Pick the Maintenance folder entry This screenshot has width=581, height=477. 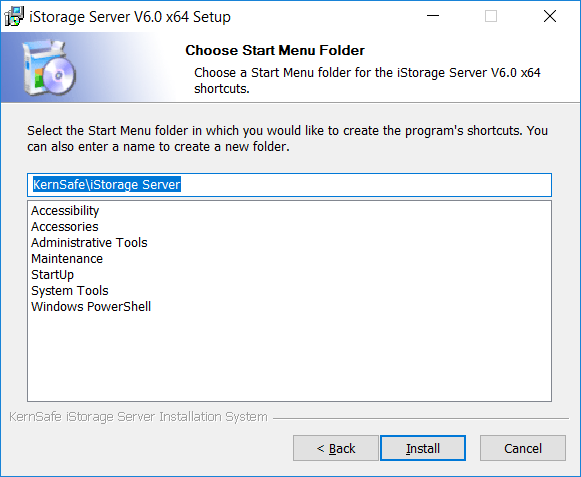[67, 258]
